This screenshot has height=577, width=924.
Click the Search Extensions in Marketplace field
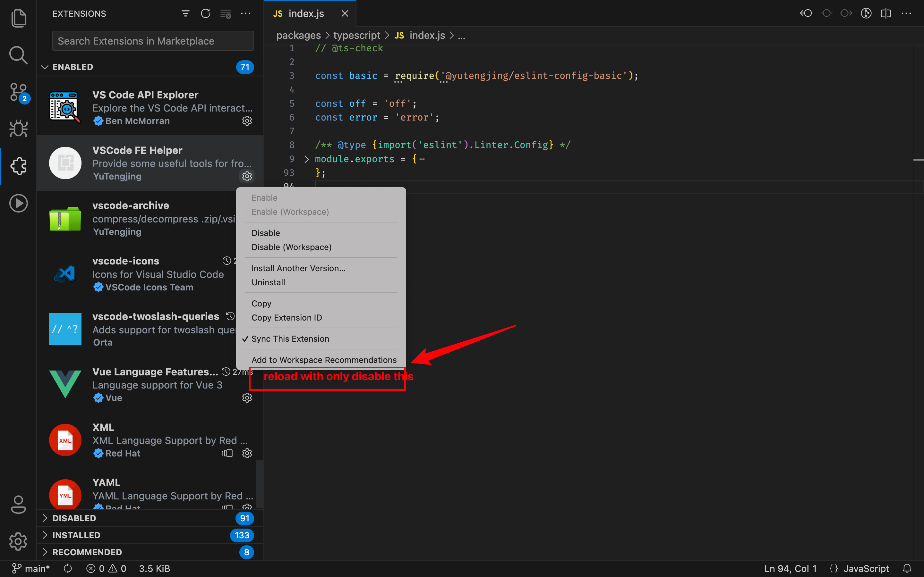[x=152, y=41]
